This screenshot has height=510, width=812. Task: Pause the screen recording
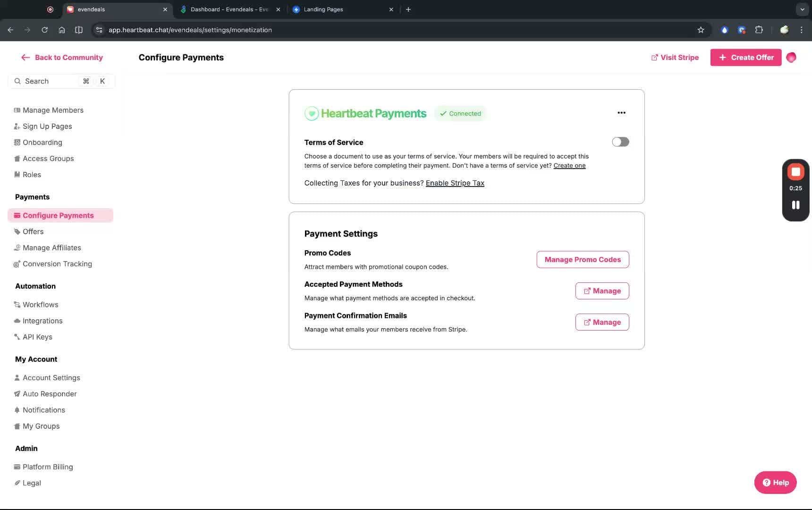click(795, 204)
